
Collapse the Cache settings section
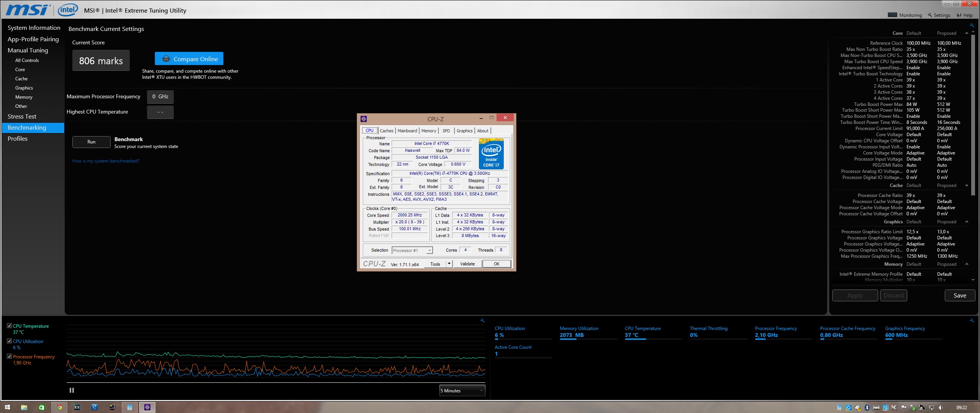tap(967, 185)
